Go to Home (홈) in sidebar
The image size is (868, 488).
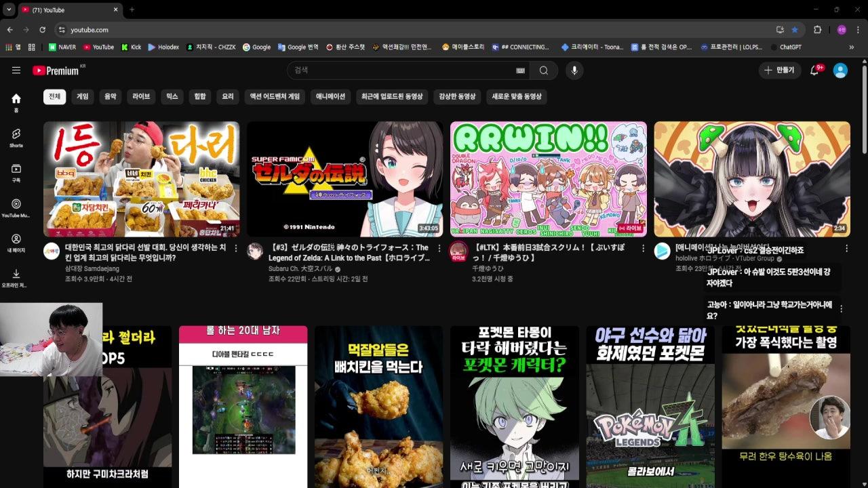tap(16, 102)
